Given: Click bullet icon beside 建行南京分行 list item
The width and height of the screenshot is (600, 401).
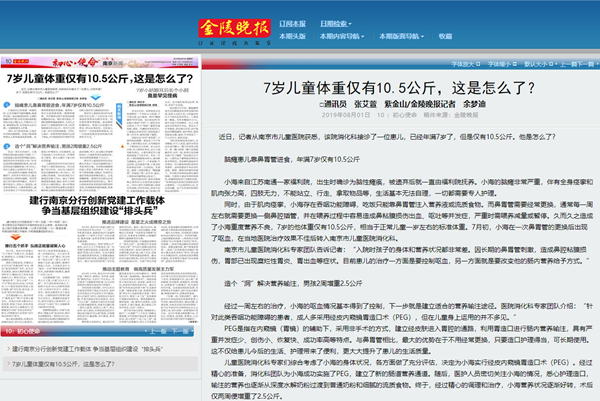Looking at the screenshot, I should click(x=6, y=350).
